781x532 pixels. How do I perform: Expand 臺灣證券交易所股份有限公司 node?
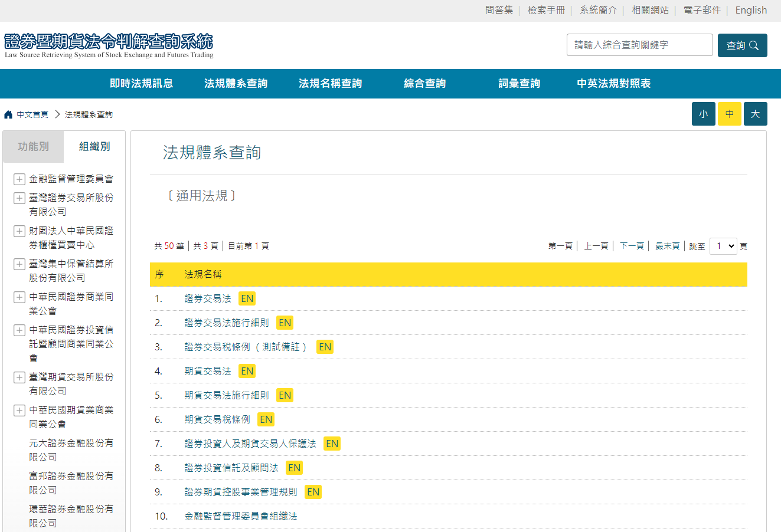pyautogui.click(x=19, y=198)
